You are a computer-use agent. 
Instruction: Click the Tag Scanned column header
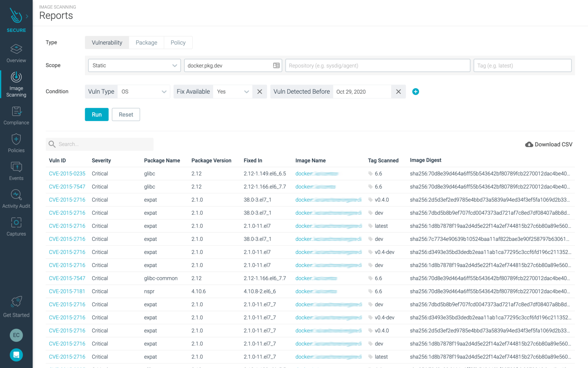pos(383,160)
